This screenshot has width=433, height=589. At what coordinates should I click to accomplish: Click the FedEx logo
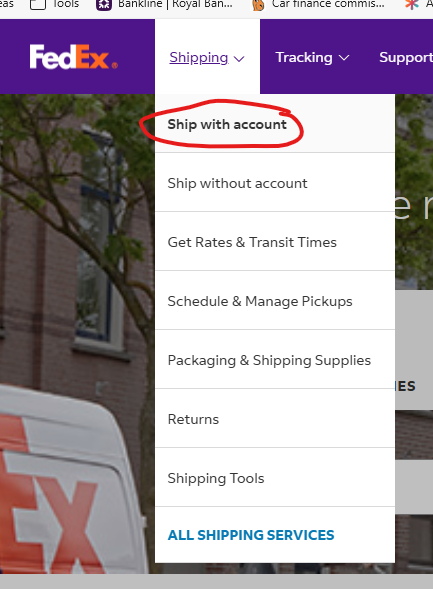click(74, 57)
